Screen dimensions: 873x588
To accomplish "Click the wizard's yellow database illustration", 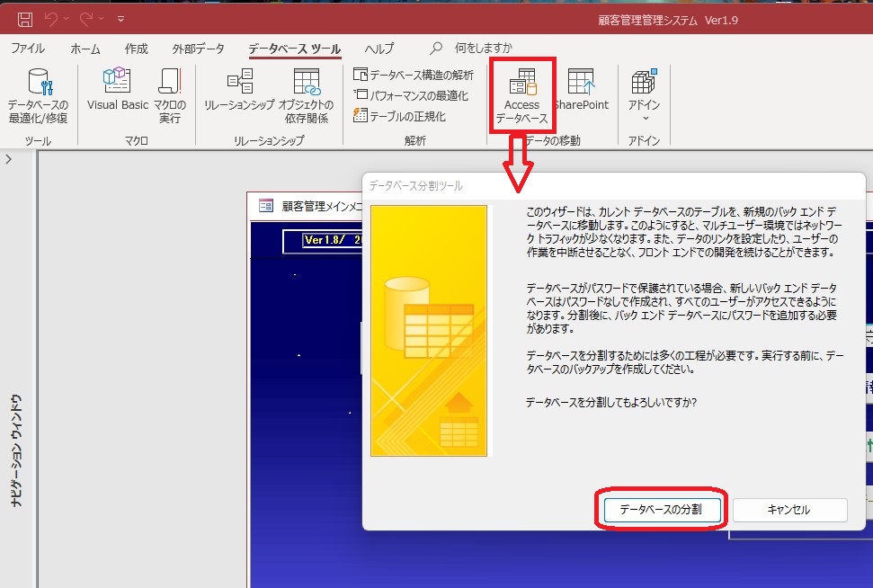I will pos(429,331).
